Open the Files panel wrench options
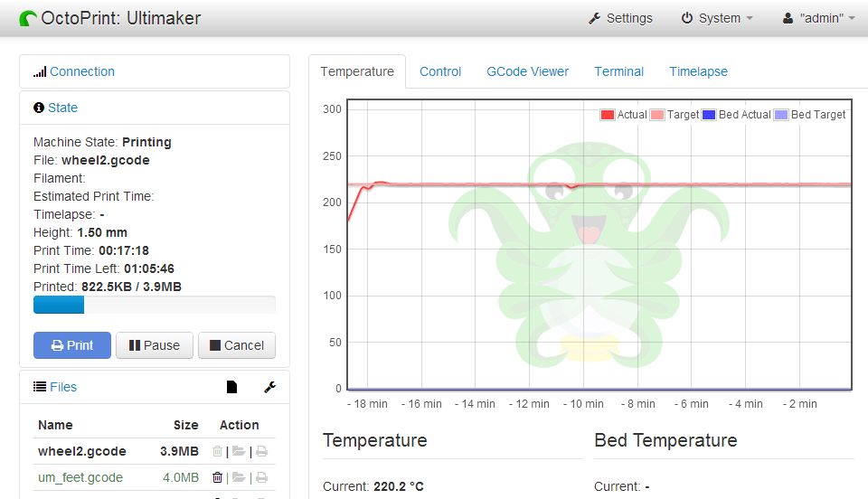 (x=269, y=387)
